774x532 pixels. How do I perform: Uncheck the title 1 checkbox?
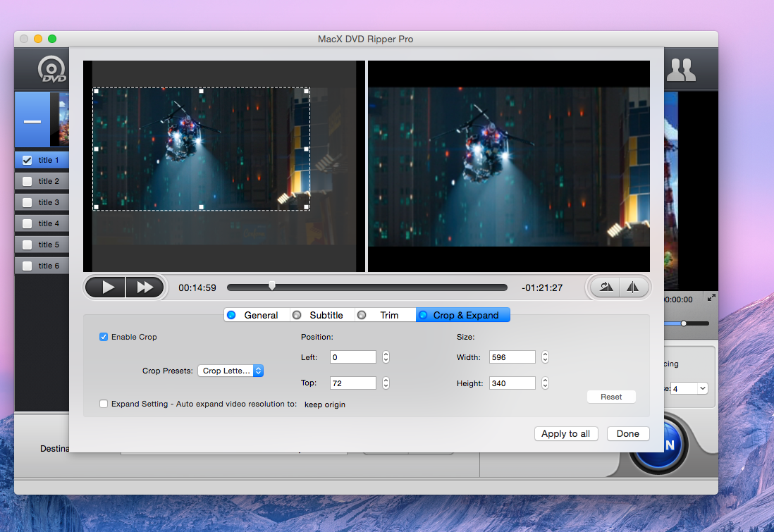(27, 161)
